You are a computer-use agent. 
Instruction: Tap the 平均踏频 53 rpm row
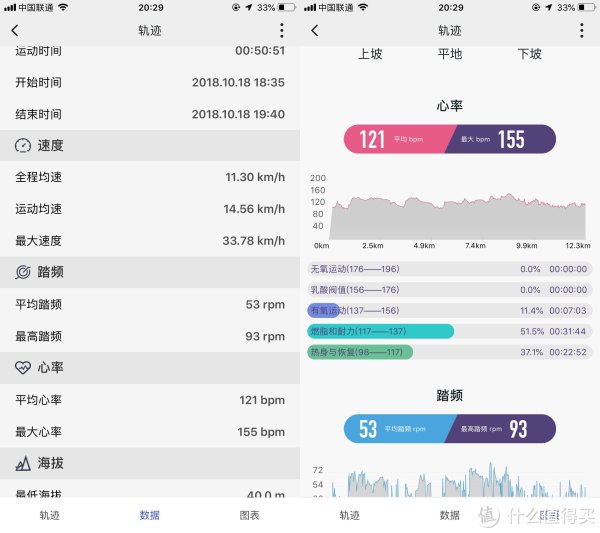150,305
